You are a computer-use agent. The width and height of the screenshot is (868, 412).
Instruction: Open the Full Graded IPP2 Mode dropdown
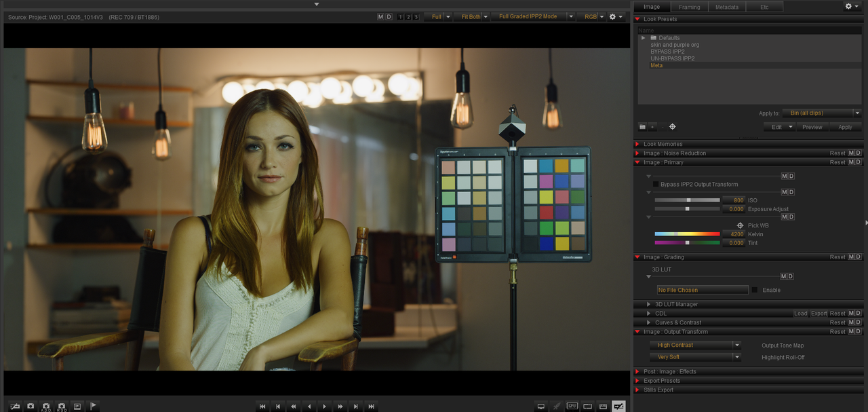tap(534, 17)
